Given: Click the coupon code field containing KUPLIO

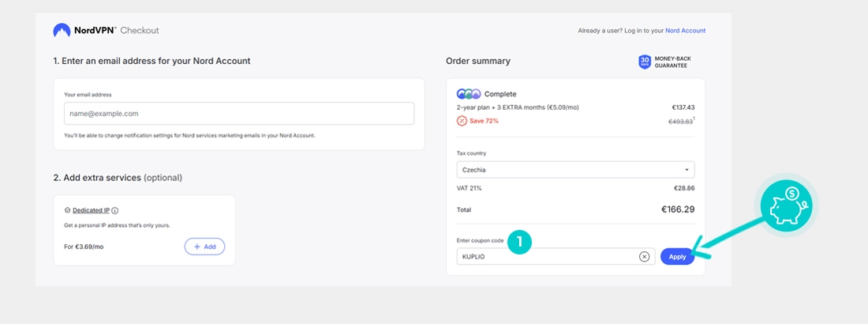Looking at the screenshot, I should (x=556, y=257).
